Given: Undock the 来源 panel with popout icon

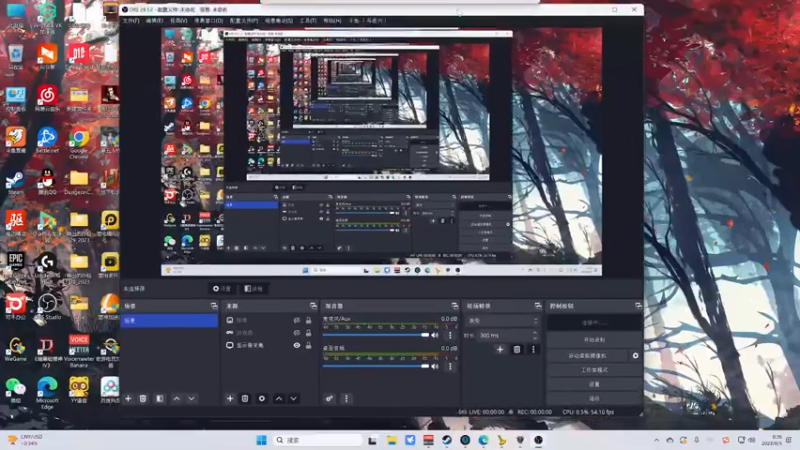Looking at the screenshot, I should [313, 306].
